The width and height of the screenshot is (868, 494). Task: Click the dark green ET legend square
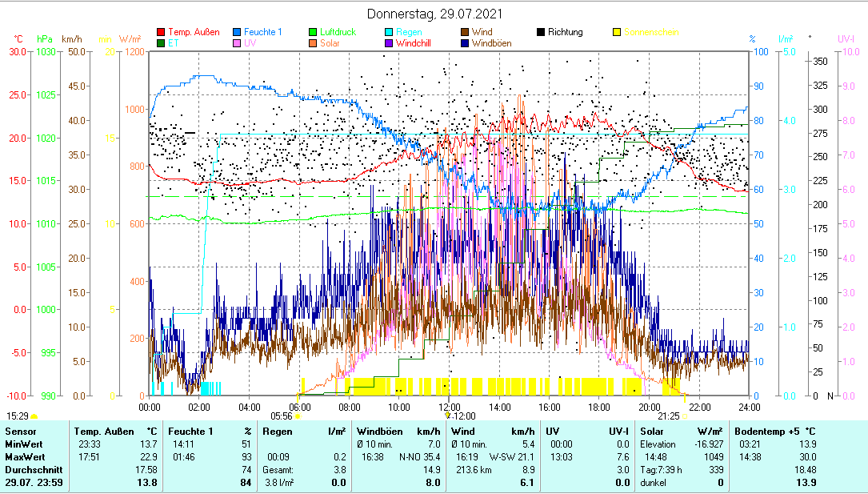coord(162,43)
